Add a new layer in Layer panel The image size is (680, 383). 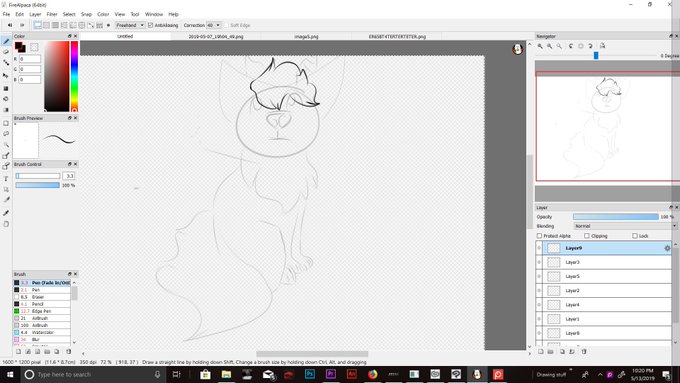[541, 351]
